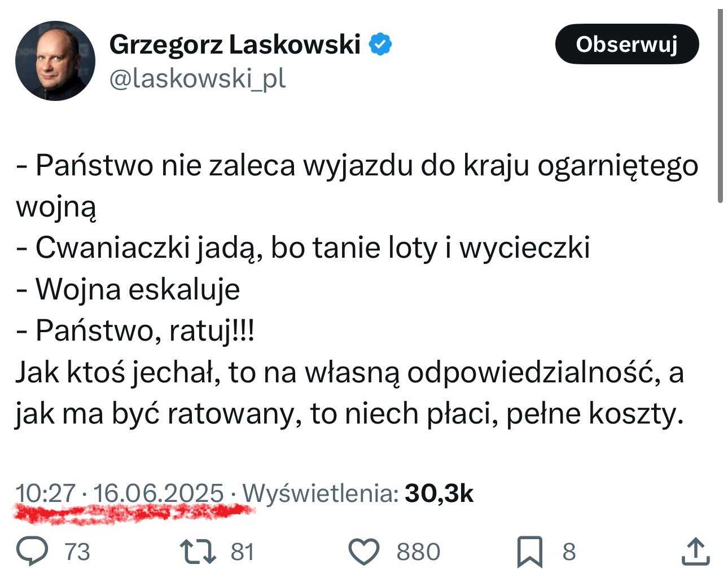The width and height of the screenshot is (728, 582).
Task: Repost the tweet using the retweet arrows icon
Action: point(197,552)
